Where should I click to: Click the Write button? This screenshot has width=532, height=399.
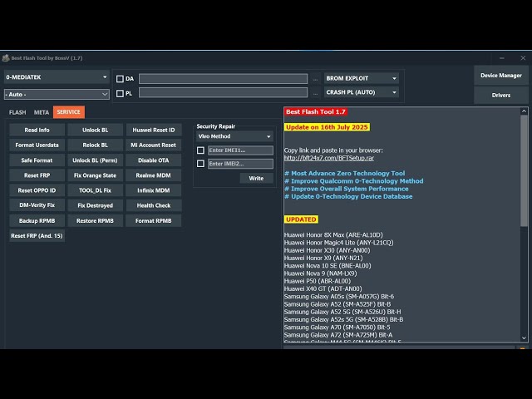click(256, 178)
